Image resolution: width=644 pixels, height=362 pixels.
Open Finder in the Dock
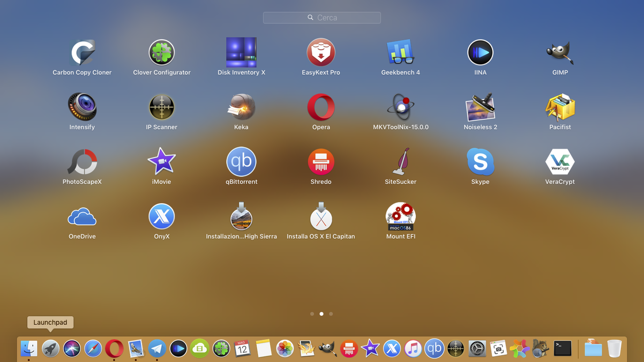pyautogui.click(x=29, y=348)
